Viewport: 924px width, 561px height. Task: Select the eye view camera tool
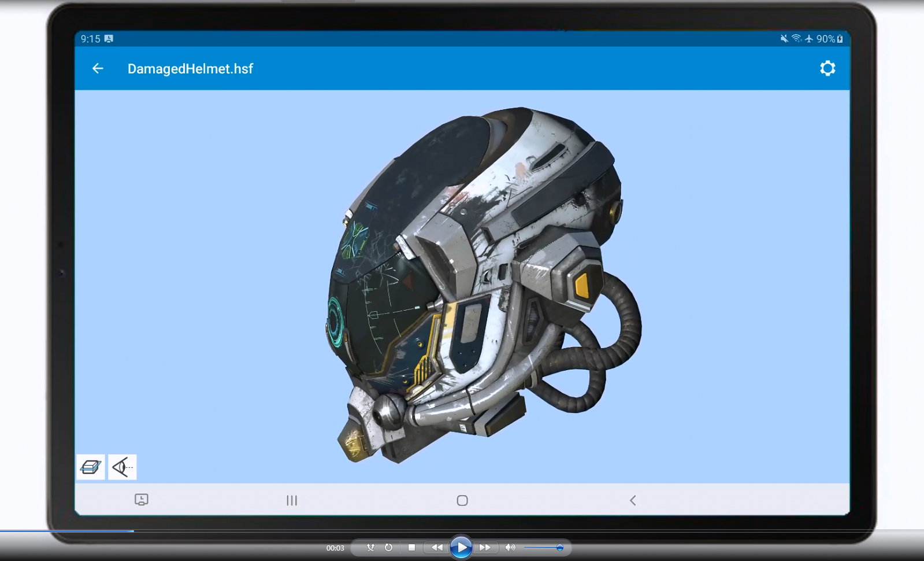122,467
